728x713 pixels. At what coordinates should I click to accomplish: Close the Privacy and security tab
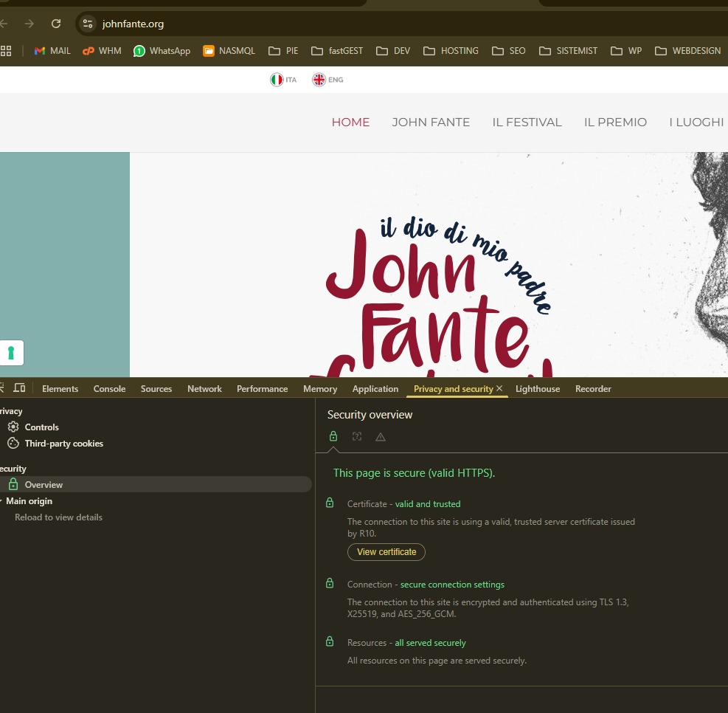click(x=499, y=388)
